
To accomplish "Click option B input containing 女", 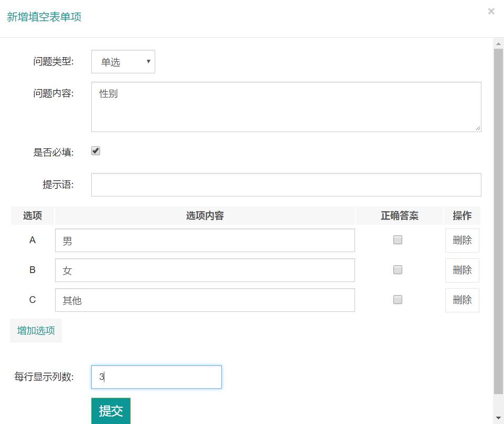I will 205,270.
